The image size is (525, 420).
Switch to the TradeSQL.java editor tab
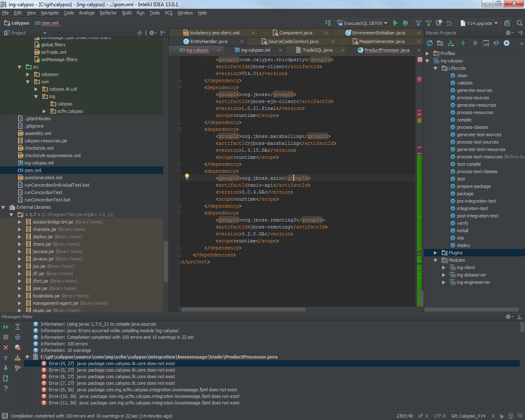tap(317, 50)
